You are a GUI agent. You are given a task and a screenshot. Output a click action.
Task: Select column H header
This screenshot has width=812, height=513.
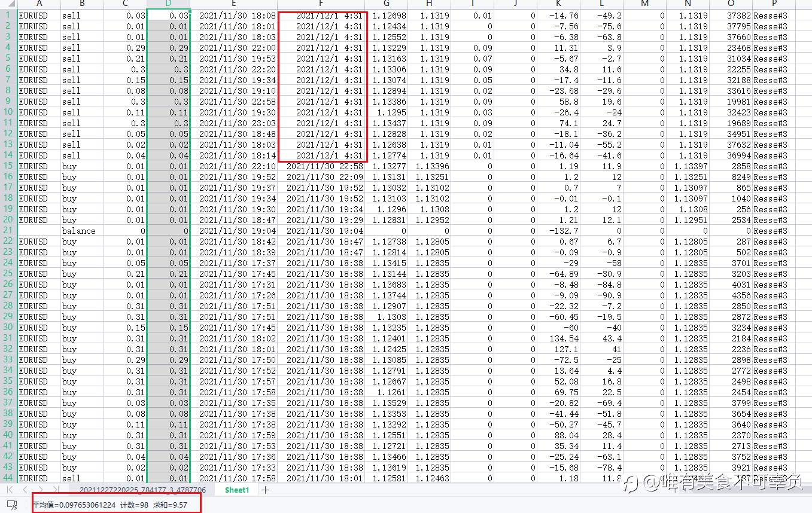click(430, 4)
